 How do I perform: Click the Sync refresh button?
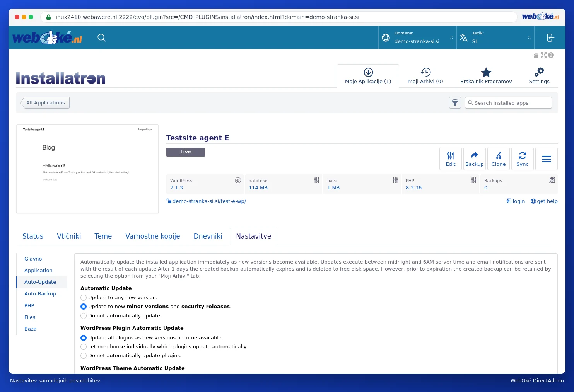click(x=523, y=159)
